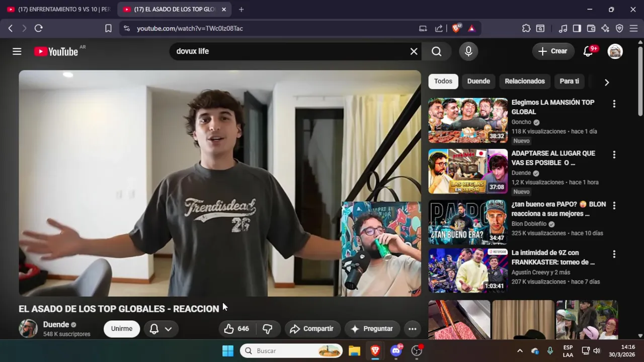The image size is (644, 362).
Task: Select the Todos filter chip
Action: pyautogui.click(x=443, y=81)
